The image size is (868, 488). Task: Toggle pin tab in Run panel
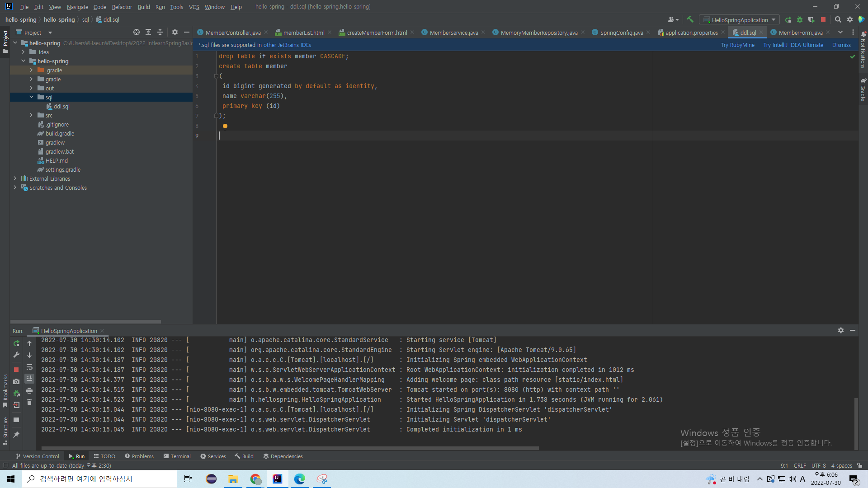(16, 434)
